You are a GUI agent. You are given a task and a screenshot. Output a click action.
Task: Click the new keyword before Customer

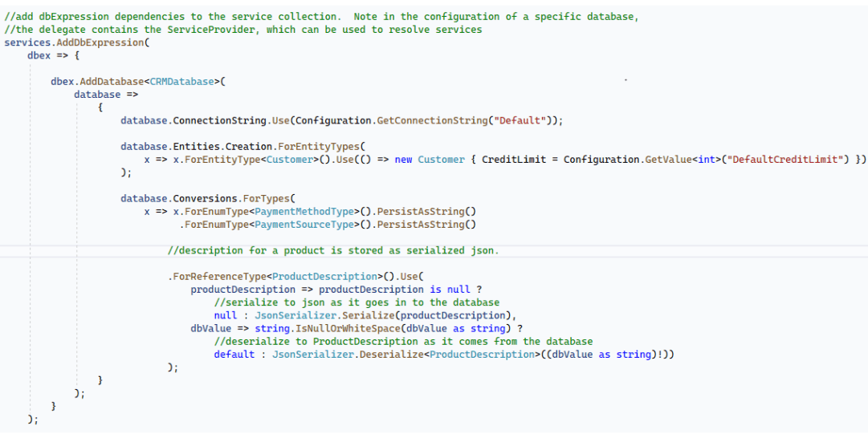(x=403, y=160)
